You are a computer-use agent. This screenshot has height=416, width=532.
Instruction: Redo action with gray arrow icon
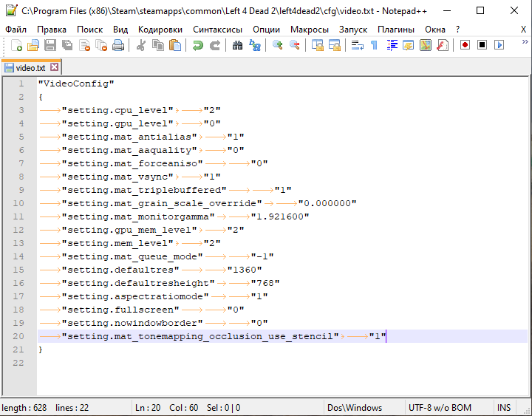coord(214,45)
